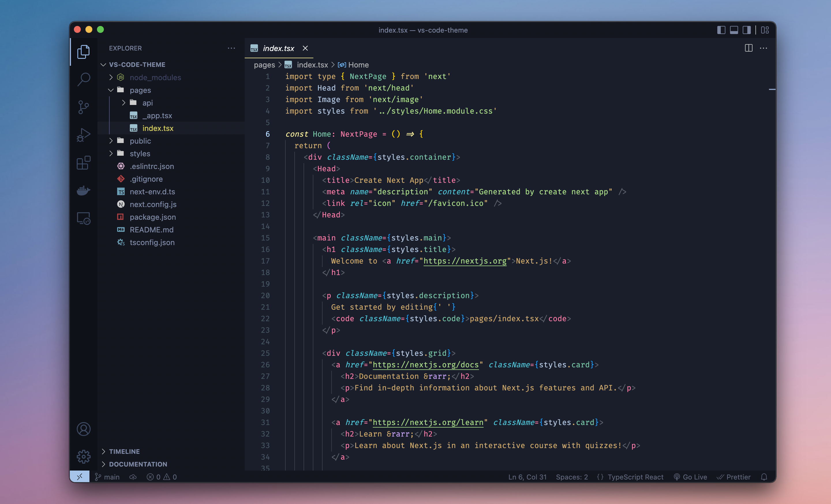The width and height of the screenshot is (831, 504).
Task: Open errors and warnings count in status bar
Action: tap(162, 477)
